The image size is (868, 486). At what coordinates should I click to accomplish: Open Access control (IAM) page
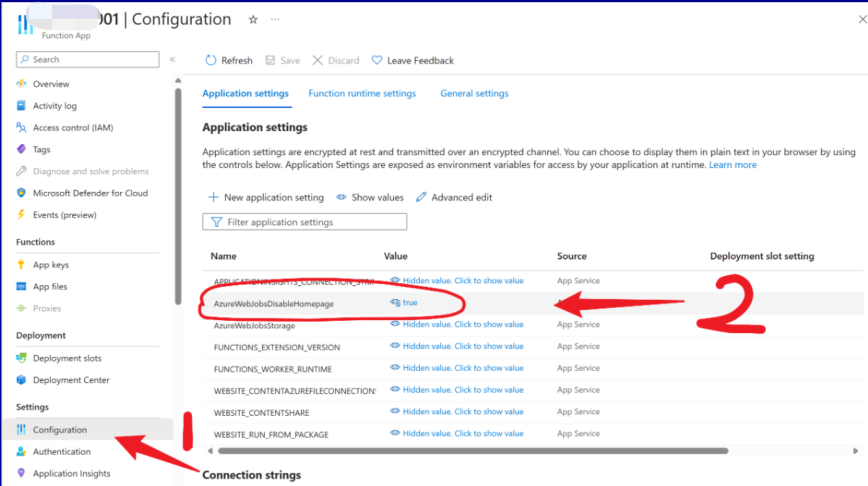pos(72,127)
